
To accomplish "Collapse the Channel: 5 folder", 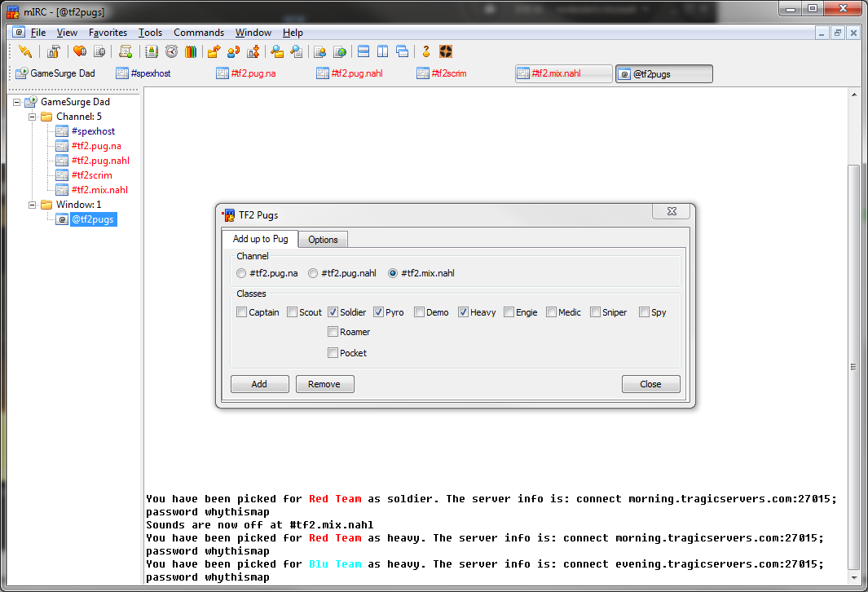I will (32, 117).
